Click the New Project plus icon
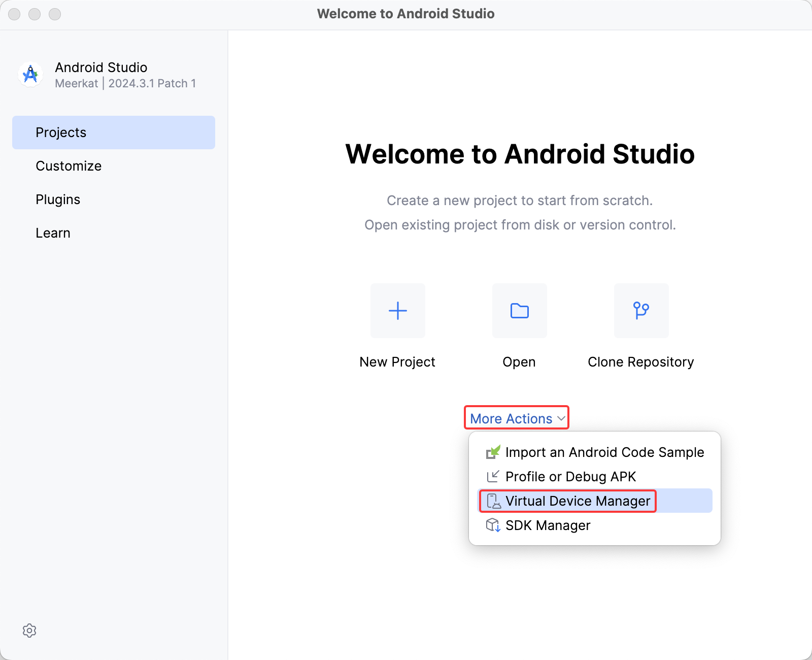Image resolution: width=812 pixels, height=660 pixels. tap(397, 311)
